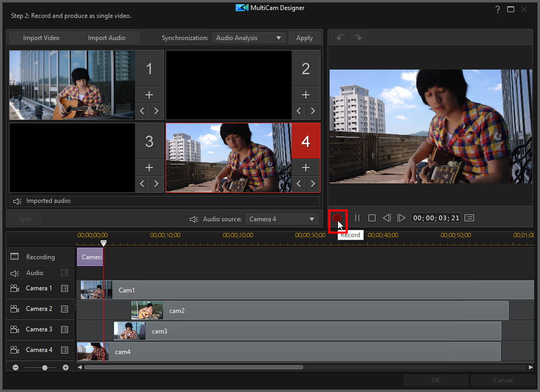
Task: Click the timeline playhead marker
Action: pos(103,243)
